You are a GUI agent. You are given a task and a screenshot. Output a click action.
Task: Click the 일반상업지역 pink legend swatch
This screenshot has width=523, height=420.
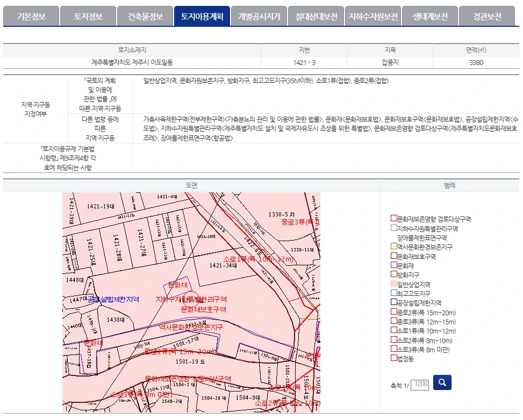tap(393, 283)
